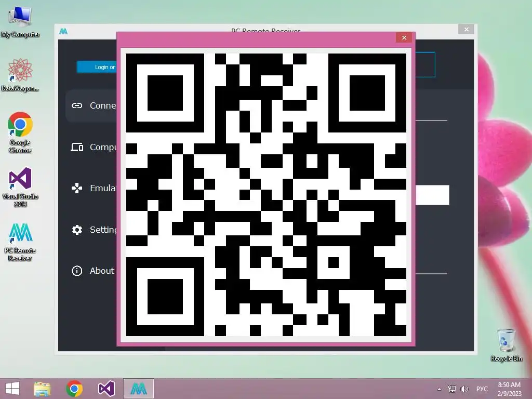Close the PC Remote Receiver window
The image size is (532, 399).
(x=466, y=30)
